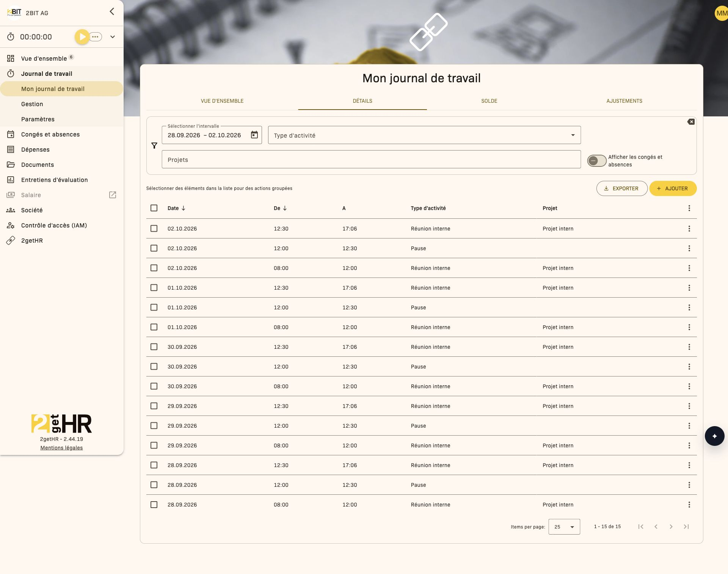Go to first page arrow

coord(640,527)
